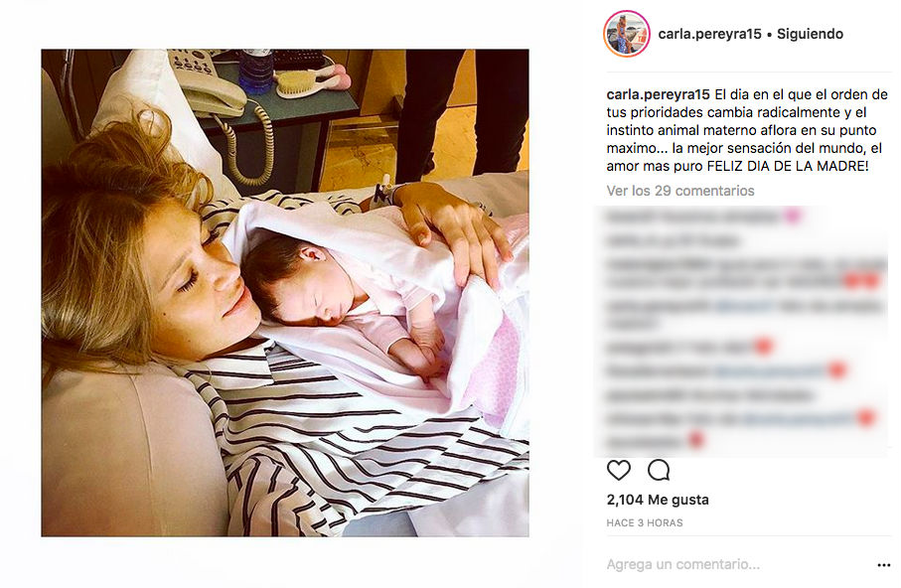
Task: Tap the speech-bubble comment icon
Action: (659, 470)
